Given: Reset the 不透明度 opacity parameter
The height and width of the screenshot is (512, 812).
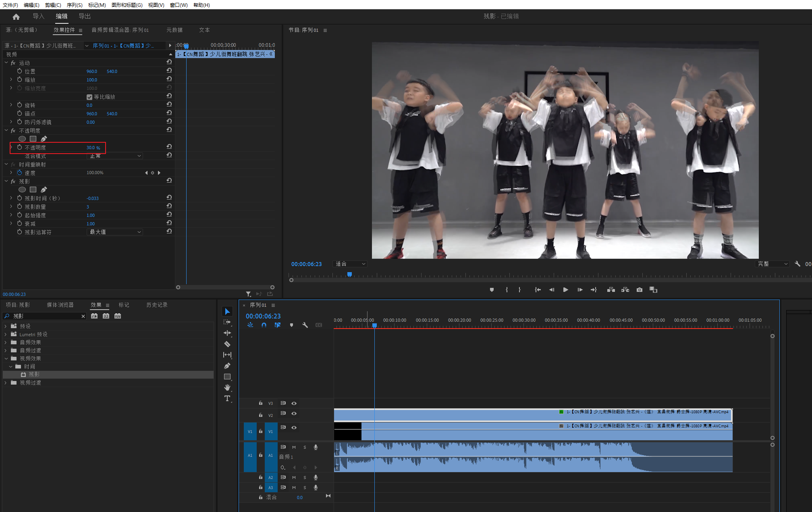Looking at the screenshot, I should 169,147.
